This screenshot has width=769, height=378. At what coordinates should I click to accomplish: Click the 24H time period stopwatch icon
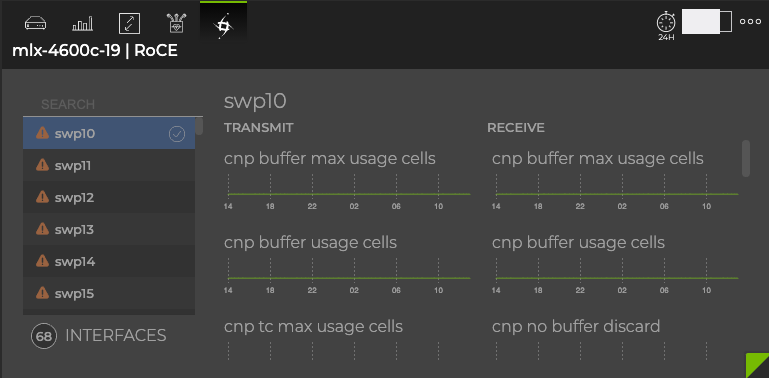pos(666,26)
